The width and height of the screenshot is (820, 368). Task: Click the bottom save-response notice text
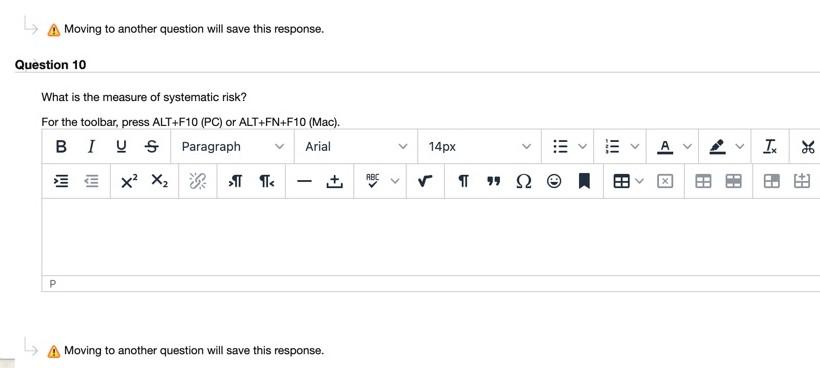194,350
